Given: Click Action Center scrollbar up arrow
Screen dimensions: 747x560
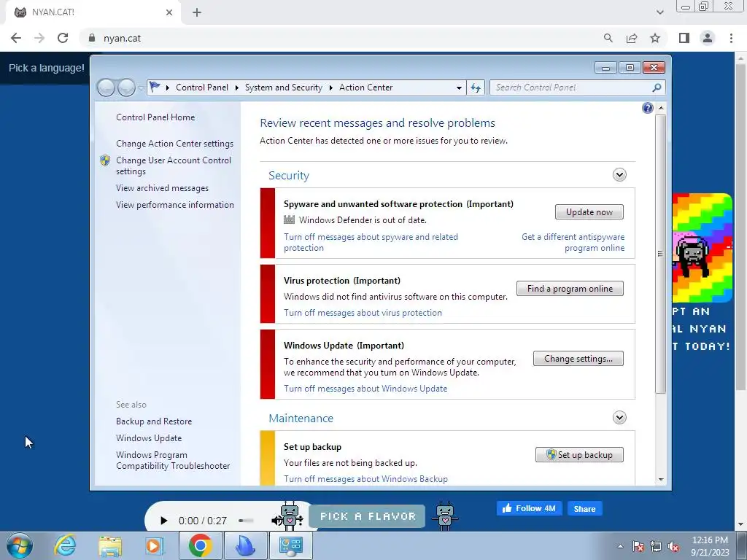Looking at the screenshot, I should tap(661, 108).
